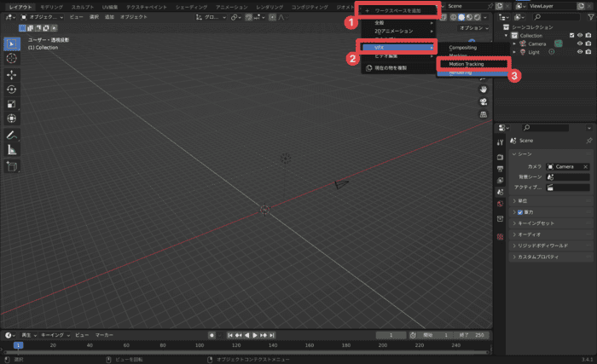597x364 pixels.
Task: Select the Rotate tool in left toolbar
Action: pyautogui.click(x=12, y=89)
